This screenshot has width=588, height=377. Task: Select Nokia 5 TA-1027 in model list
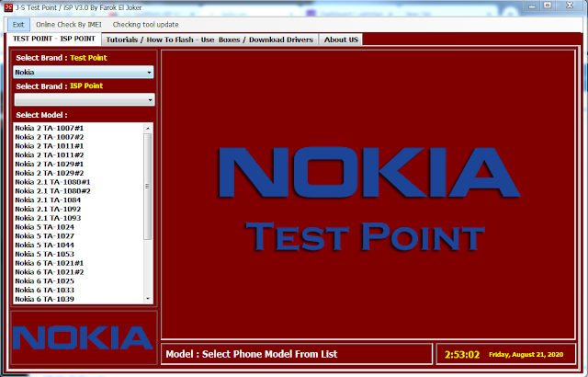79,236
